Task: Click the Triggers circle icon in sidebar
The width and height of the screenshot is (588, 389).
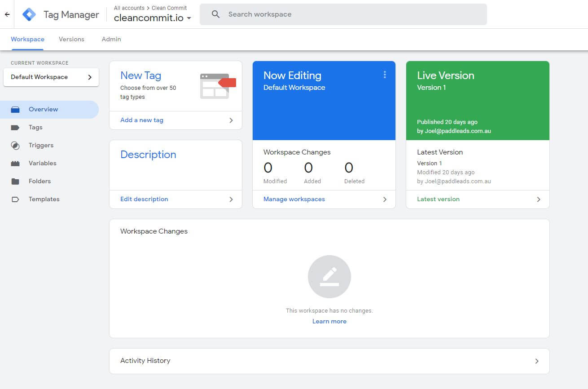Action: point(15,146)
